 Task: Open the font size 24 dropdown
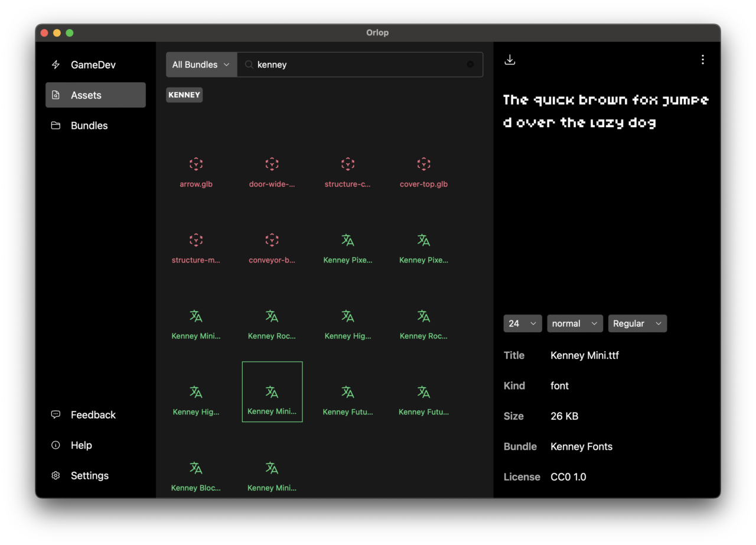pyautogui.click(x=523, y=323)
